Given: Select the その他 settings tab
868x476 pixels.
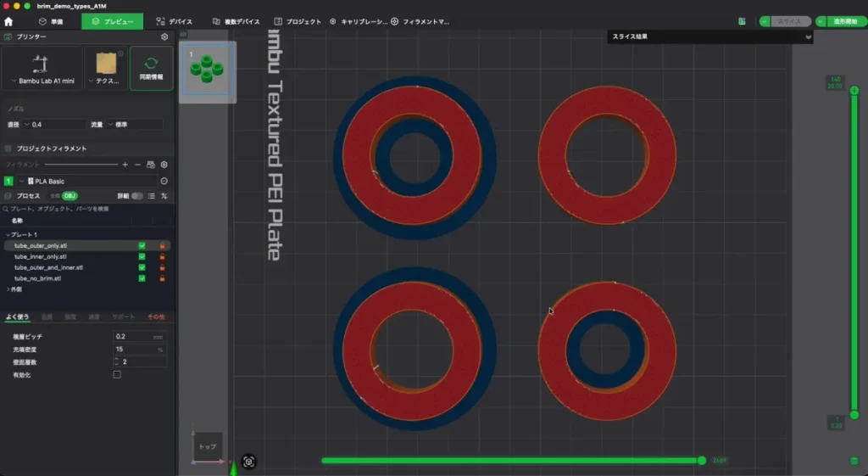Looking at the screenshot, I should pos(156,317).
